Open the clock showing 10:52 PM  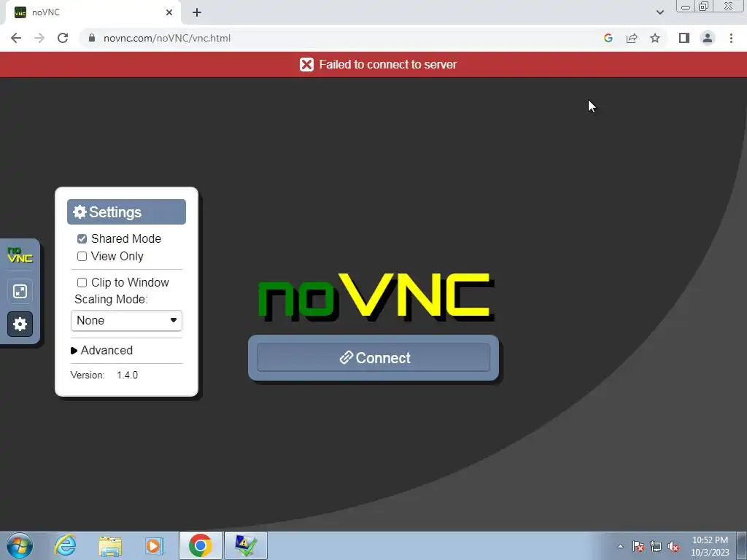710,546
